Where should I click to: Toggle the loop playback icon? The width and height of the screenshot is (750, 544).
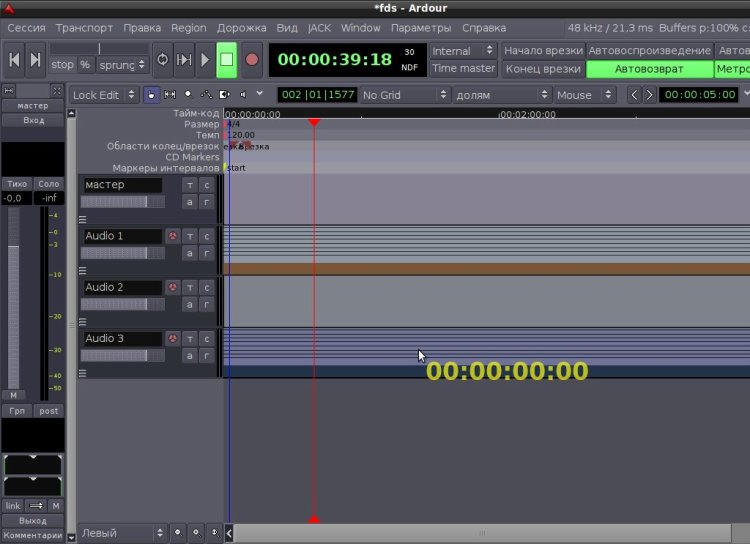click(x=163, y=60)
